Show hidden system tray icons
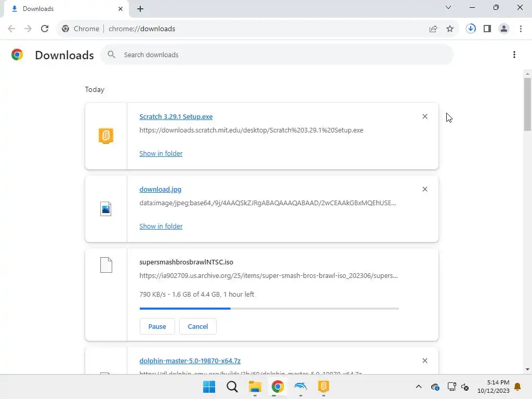The image size is (532, 399). pos(419,387)
